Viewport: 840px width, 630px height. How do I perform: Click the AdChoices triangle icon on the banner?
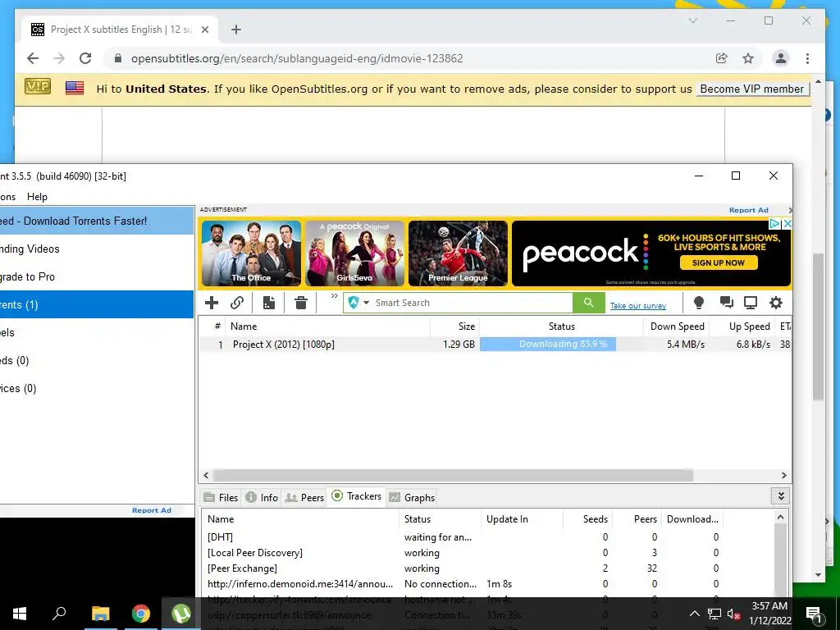point(774,224)
